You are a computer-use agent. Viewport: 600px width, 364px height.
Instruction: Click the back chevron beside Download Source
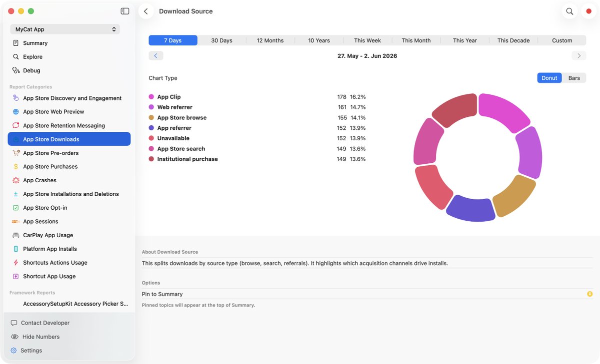point(146,11)
